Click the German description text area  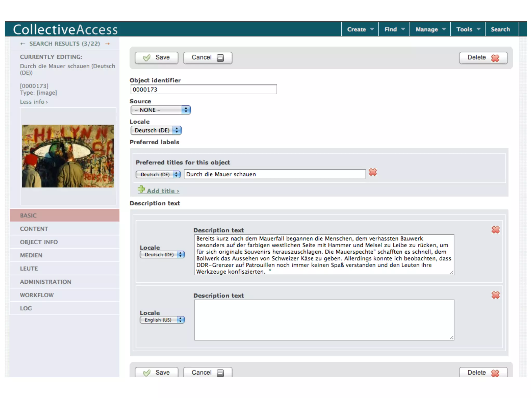point(324,255)
